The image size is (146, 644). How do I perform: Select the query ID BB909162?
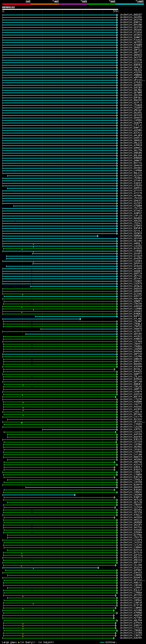coord(8,7)
